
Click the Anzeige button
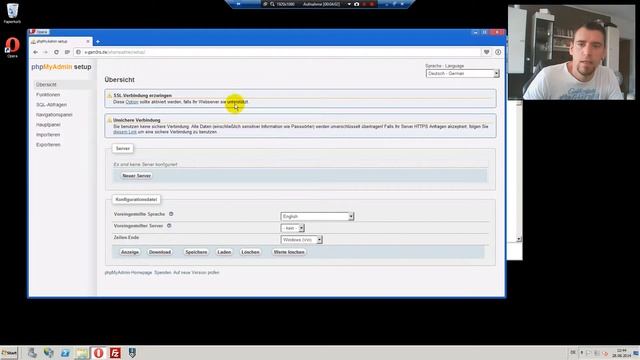130,252
